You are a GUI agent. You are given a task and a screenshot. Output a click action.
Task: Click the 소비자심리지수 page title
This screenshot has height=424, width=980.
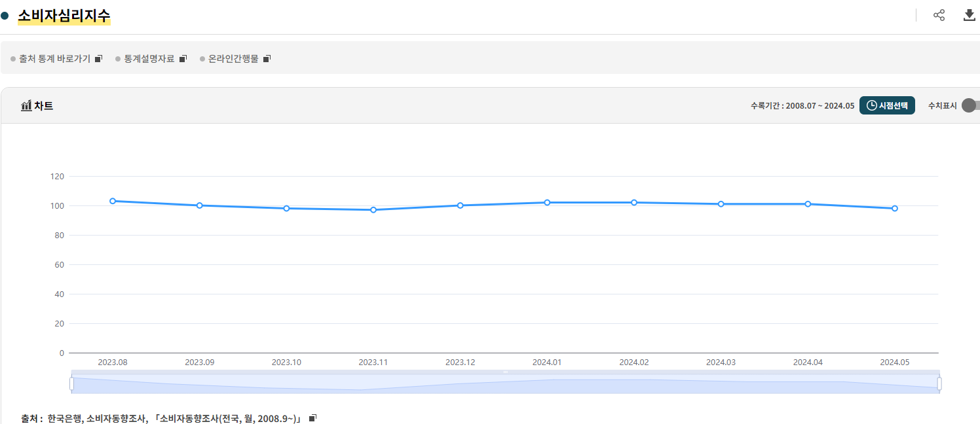(64, 16)
